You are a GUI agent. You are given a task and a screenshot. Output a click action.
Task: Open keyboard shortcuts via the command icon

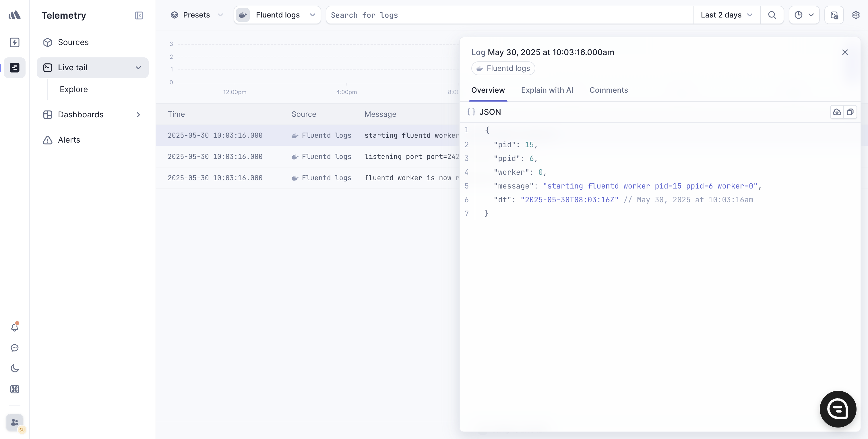(x=14, y=389)
